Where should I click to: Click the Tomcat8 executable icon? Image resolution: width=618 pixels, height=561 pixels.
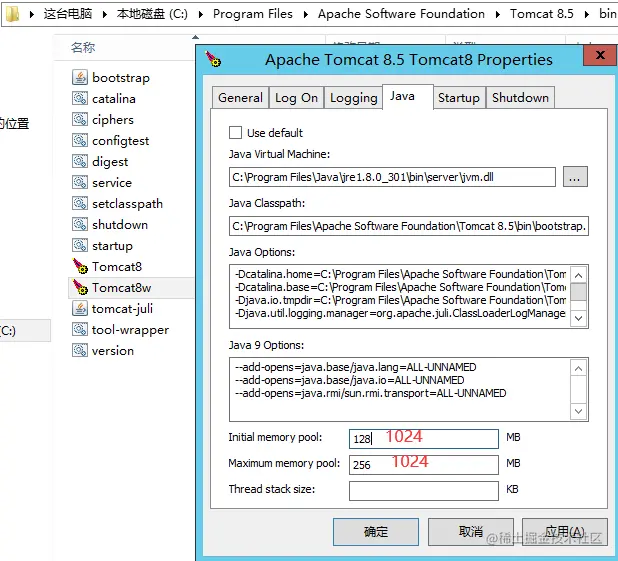point(80,266)
